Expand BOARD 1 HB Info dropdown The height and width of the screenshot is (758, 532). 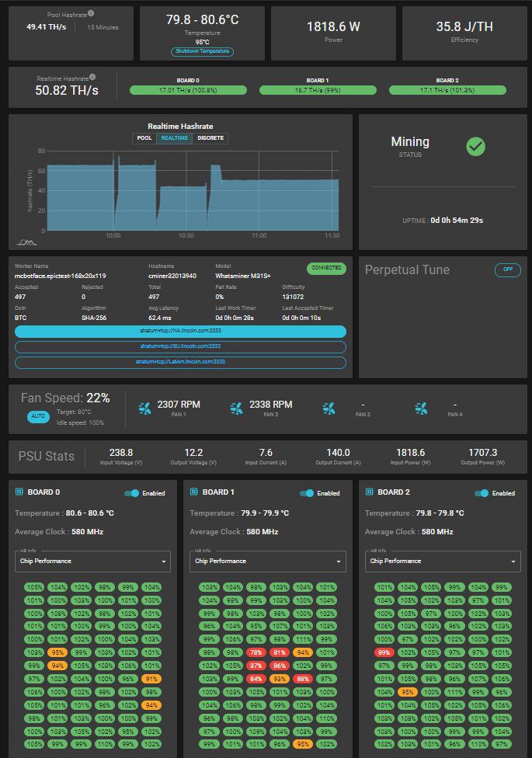267,562
